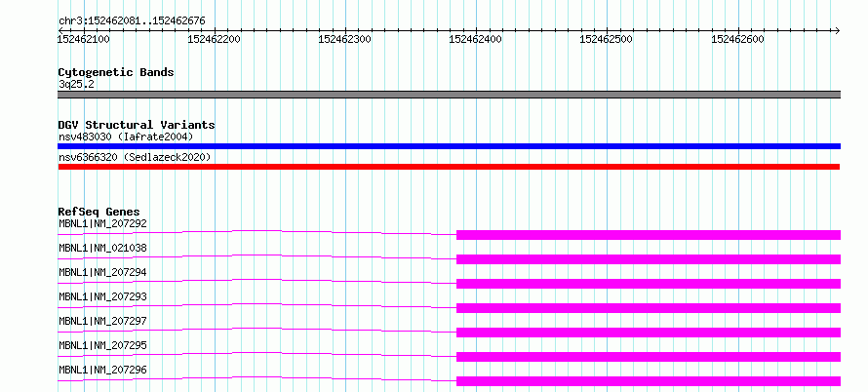The height and width of the screenshot is (392, 868).
Task: Click the MBNL1|NM_207292 transcript label
Action: pyautogui.click(x=103, y=223)
